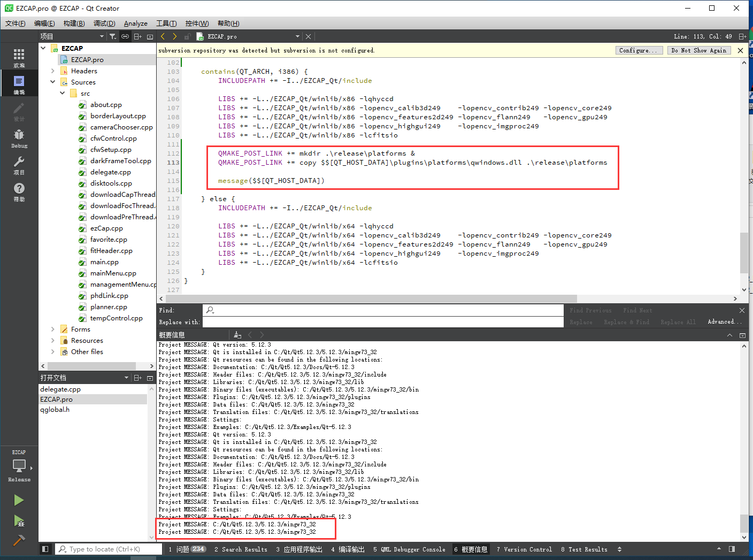Clear the general messages pane
Screen dimensions: 753x560
(x=237, y=335)
